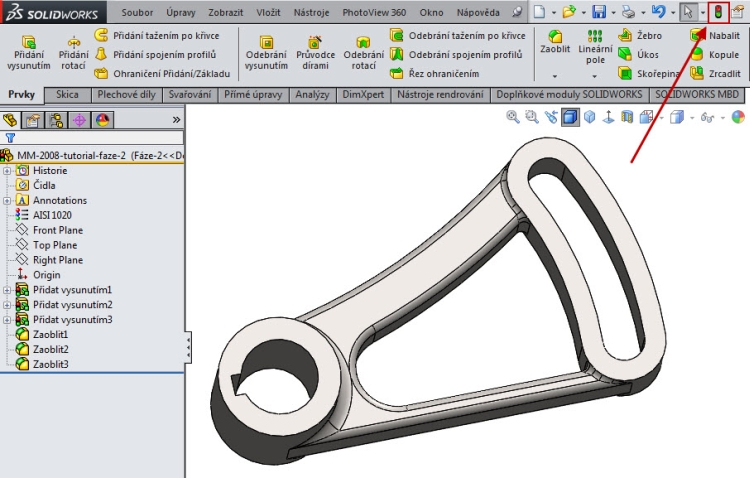Open the Options icon in the toolbar
The width and height of the screenshot is (750, 478).
coord(738,12)
